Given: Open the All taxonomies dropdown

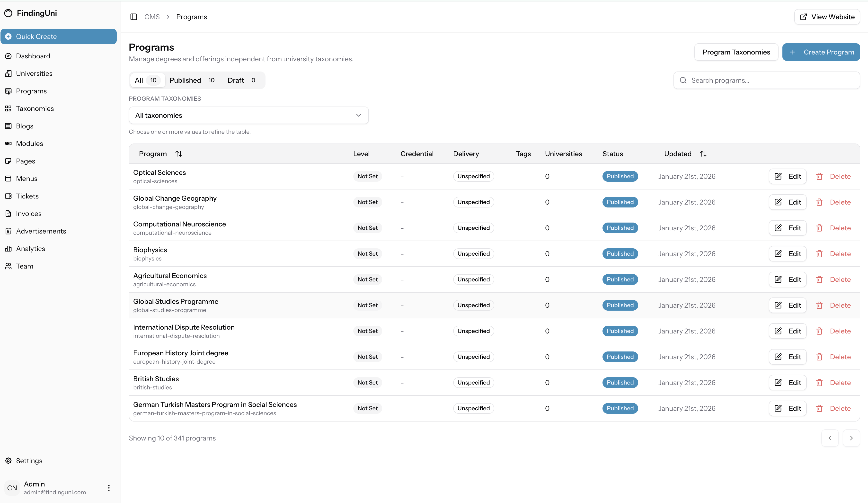Looking at the screenshot, I should pyautogui.click(x=248, y=115).
